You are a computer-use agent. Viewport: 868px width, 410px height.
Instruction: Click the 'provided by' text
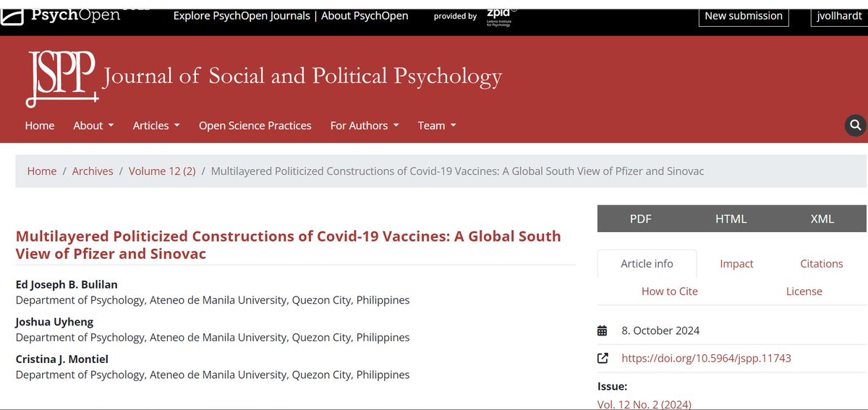[x=455, y=17]
